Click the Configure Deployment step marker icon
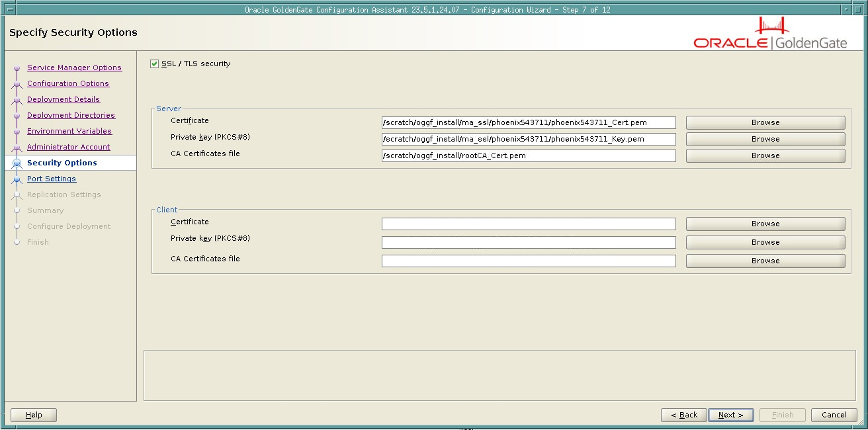 point(17,227)
